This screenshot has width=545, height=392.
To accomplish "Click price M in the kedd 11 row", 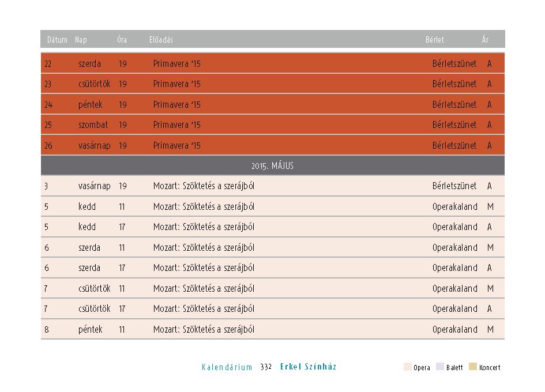I will pyautogui.click(x=490, y=207).
